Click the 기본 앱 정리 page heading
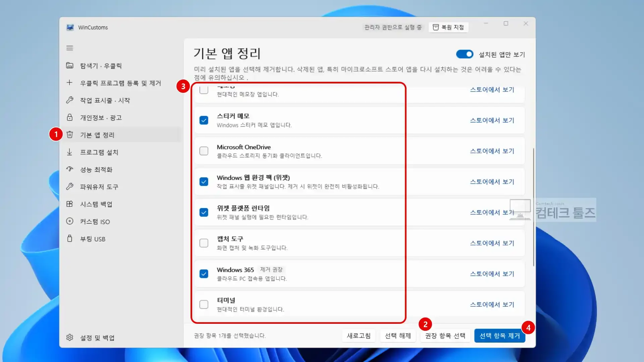 227,53
